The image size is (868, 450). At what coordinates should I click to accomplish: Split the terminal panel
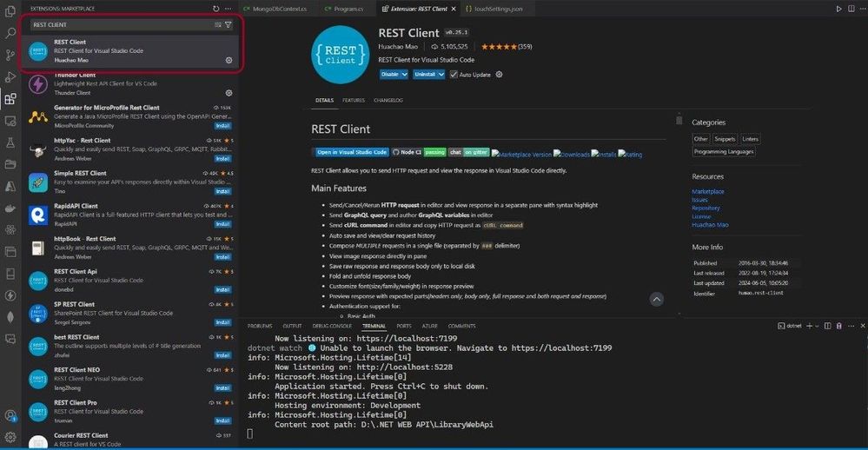click(827, 326)
